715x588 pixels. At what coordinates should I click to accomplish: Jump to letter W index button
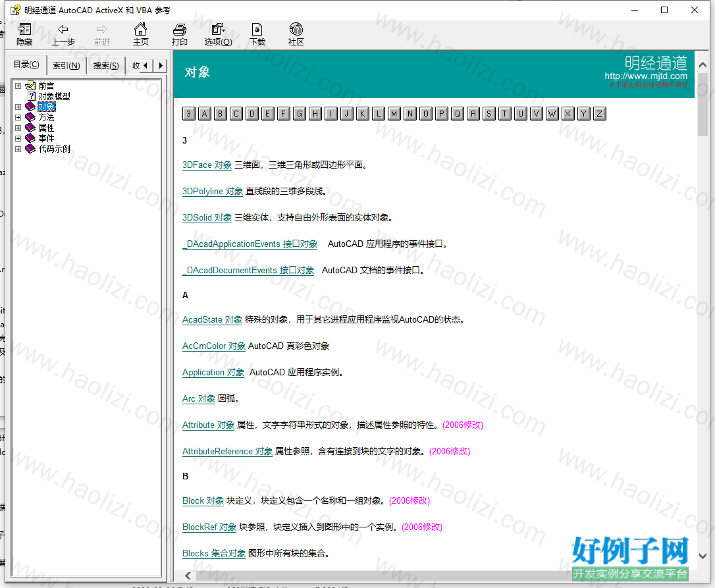(x=552, y=114)
